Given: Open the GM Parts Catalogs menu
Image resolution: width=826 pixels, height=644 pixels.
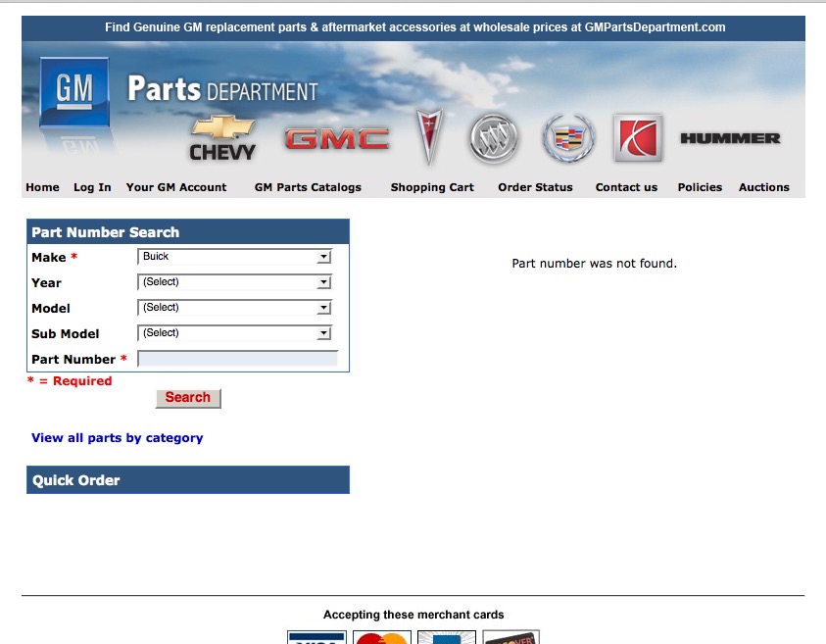Looking at the screenshot, I should (x=308, y=187).
